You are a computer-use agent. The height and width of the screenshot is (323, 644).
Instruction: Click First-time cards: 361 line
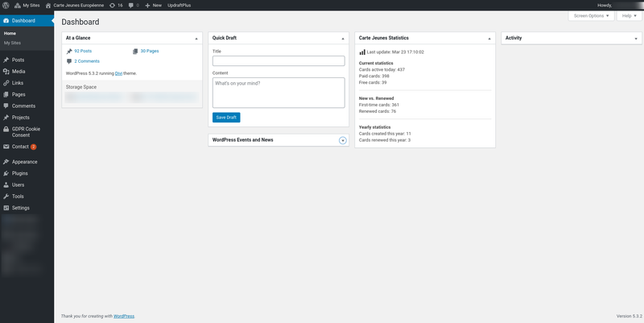pos(378,105)
